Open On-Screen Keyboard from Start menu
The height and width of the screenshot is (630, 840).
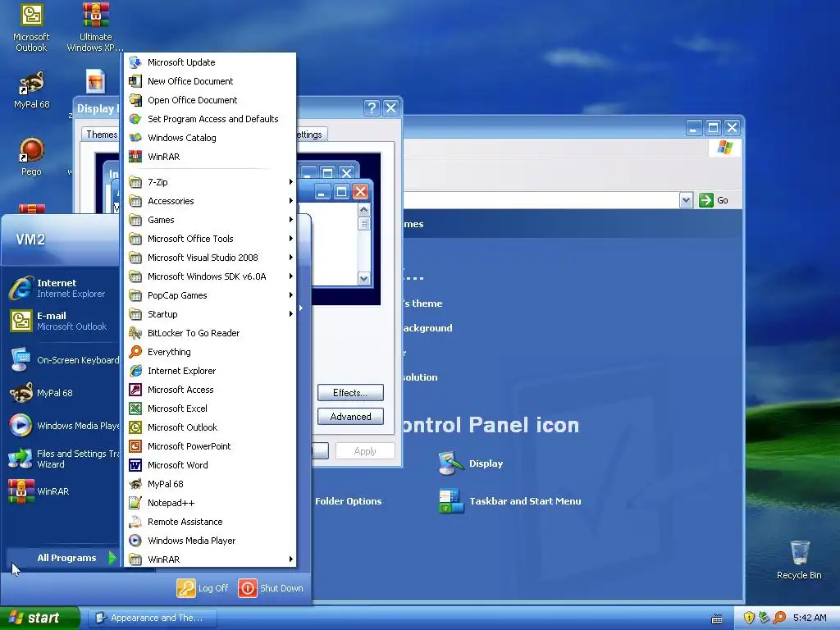(x=63, y=360)
